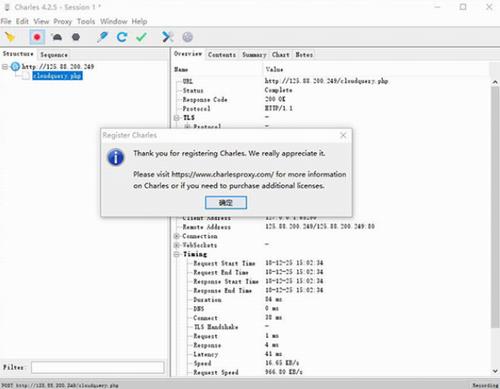Expand the Connection row
The image size is (500, 389).
(177, 236)
